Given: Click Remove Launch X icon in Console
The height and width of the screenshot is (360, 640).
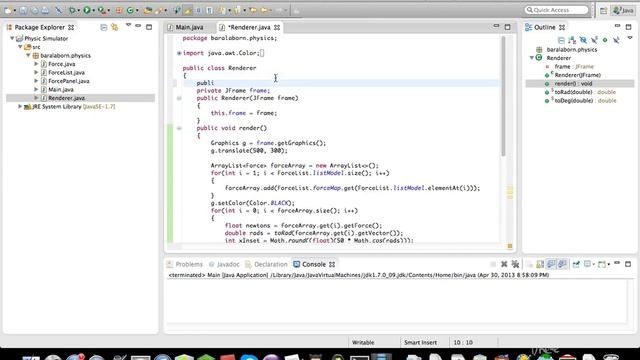Looking at the screenshot, I should click(x=504, y=264).
